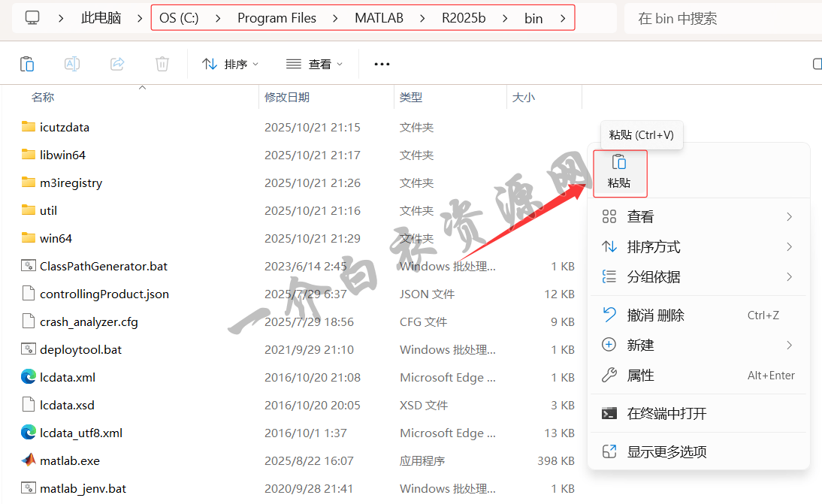Select the matlab.exe application file
This screenshot has height=504, width=822.
point(69,460)
